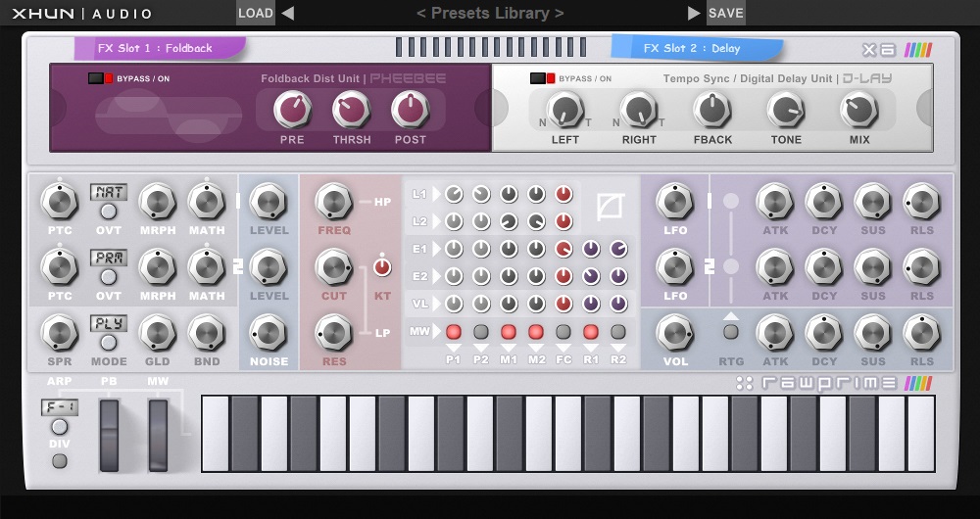
Task: Click the filter KT red knob
Action: pos(382,266)
